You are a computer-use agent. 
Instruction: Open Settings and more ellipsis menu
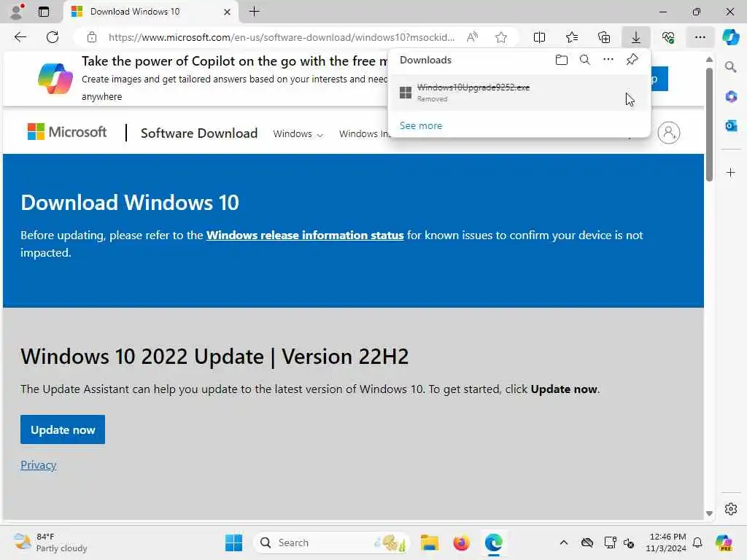point(700,37)
